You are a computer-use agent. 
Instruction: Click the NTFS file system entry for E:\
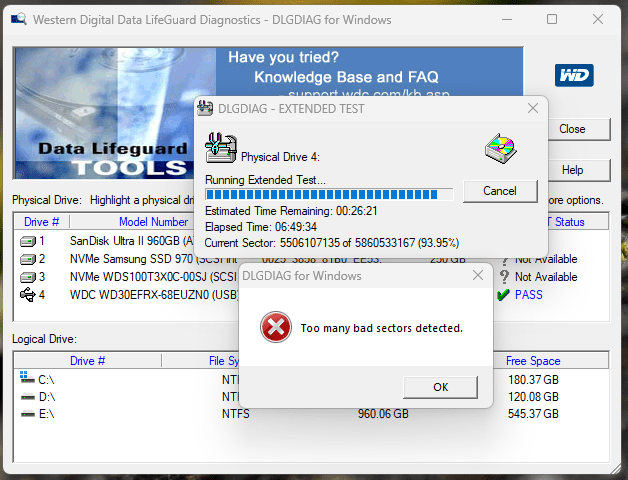236,413
